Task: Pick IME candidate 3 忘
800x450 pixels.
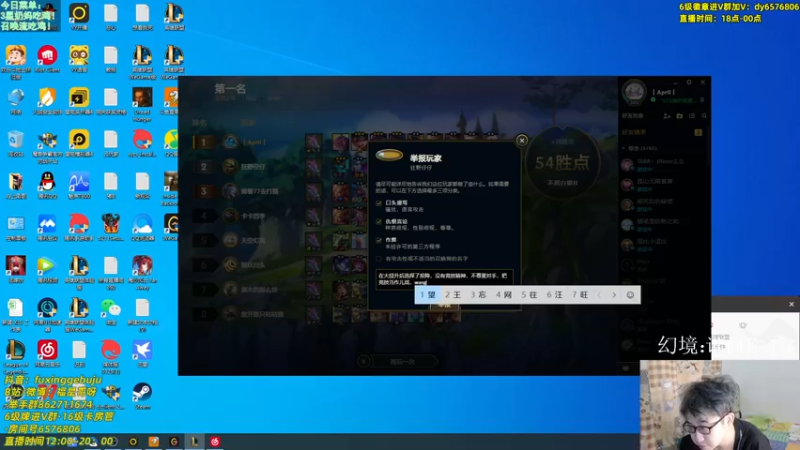Action: (x=478, y=295)
